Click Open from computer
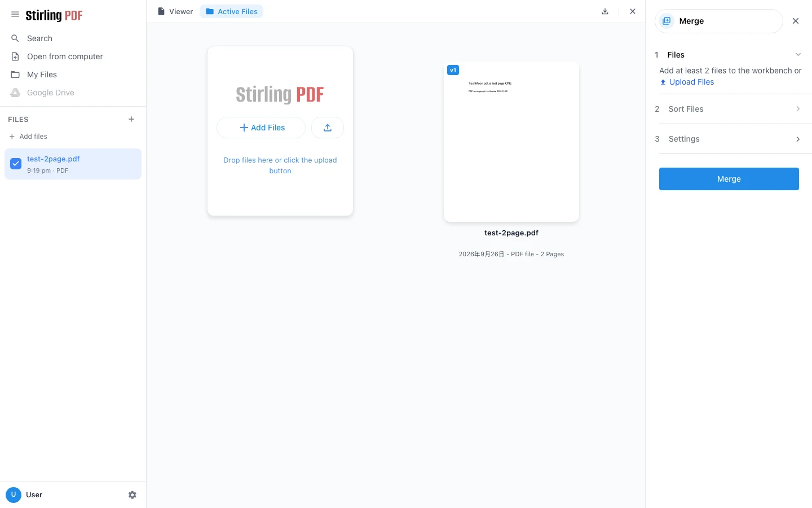The width and height of the screenshot is (812, 508). (73, 56)
